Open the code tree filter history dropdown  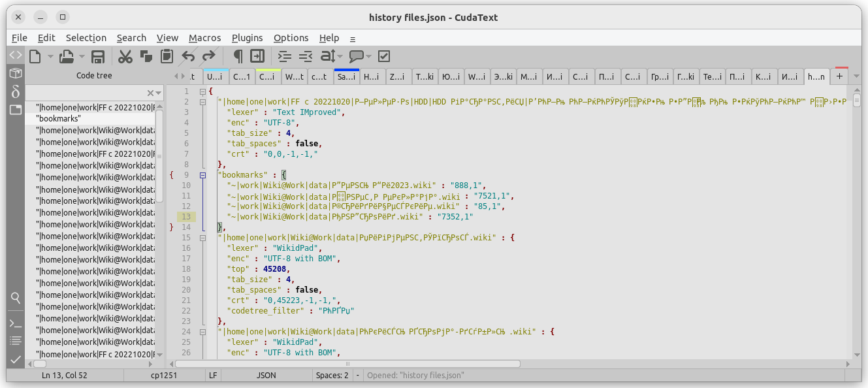click(159, 93)
